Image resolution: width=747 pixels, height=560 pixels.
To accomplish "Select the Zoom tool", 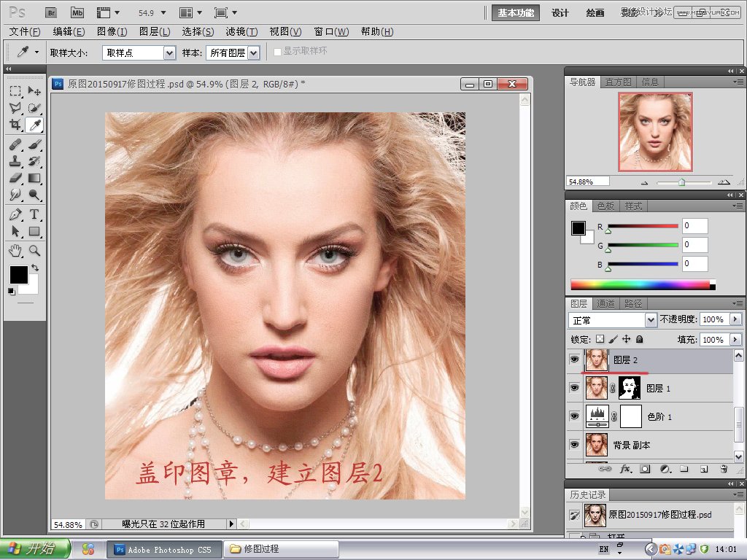I will click(34, 251).
